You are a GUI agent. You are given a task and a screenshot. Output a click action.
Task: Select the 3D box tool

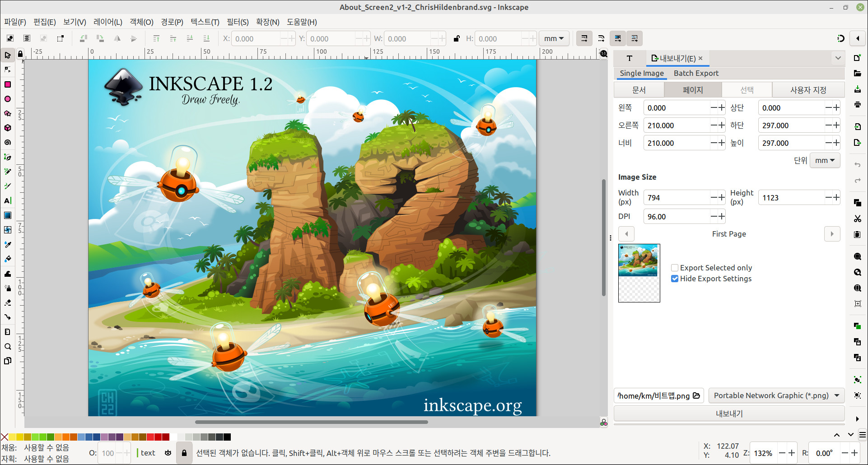(8, 128)
